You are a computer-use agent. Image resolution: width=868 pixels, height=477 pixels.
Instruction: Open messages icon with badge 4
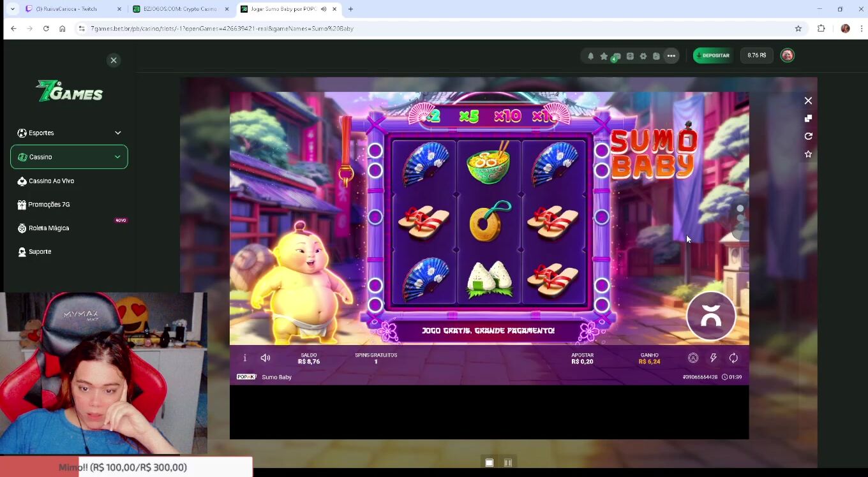click(616, 57)
